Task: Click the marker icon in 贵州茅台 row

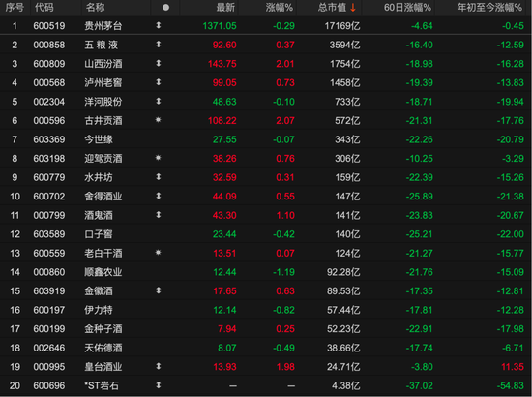Action: point(158,25)
